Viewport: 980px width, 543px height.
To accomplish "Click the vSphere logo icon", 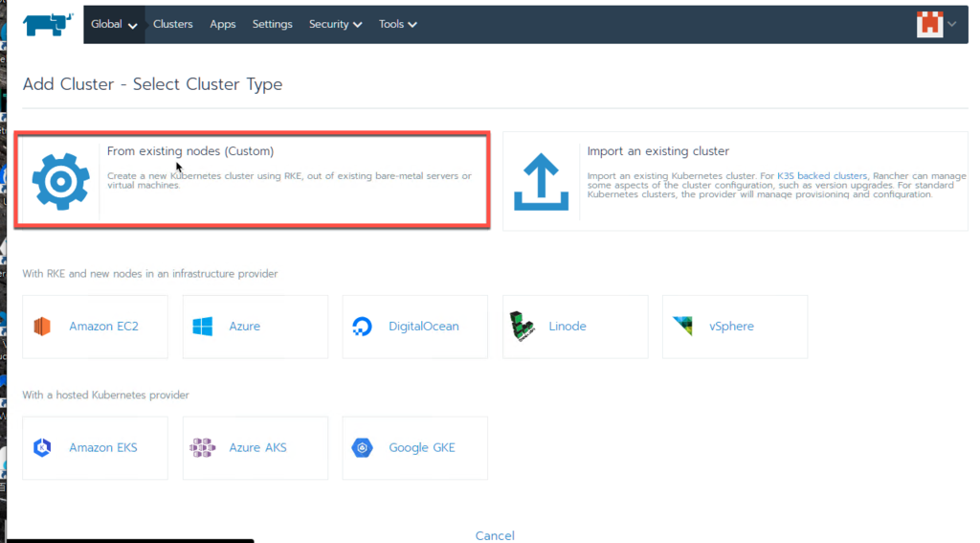I will (682, 326).
